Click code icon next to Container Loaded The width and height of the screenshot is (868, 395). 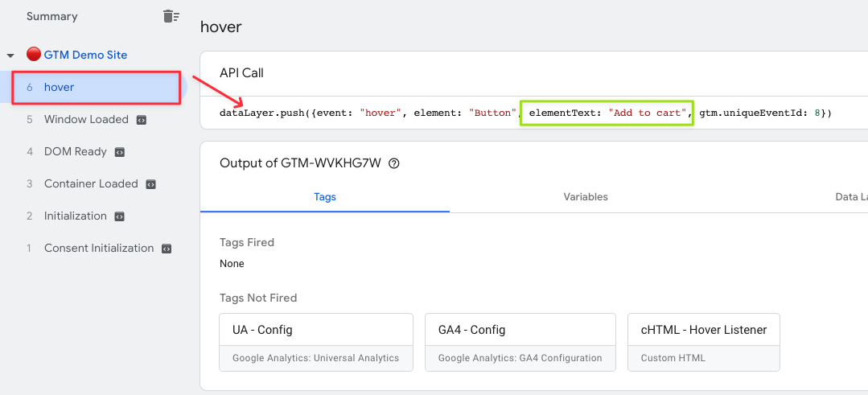150,184
